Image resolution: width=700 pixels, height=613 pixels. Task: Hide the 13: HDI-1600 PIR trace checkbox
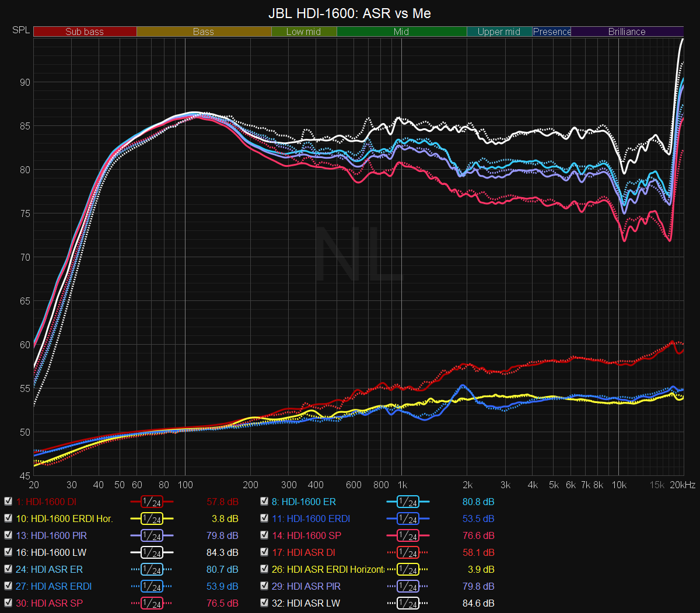point(8,535)
